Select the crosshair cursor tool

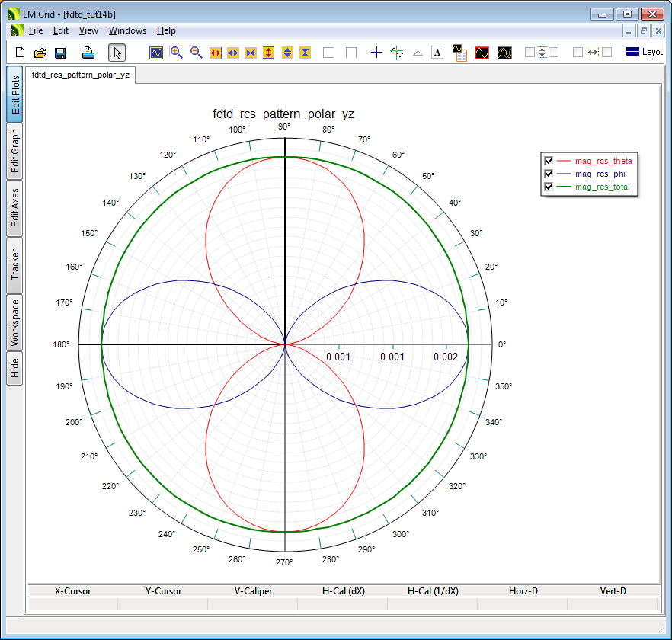[376, 53]
